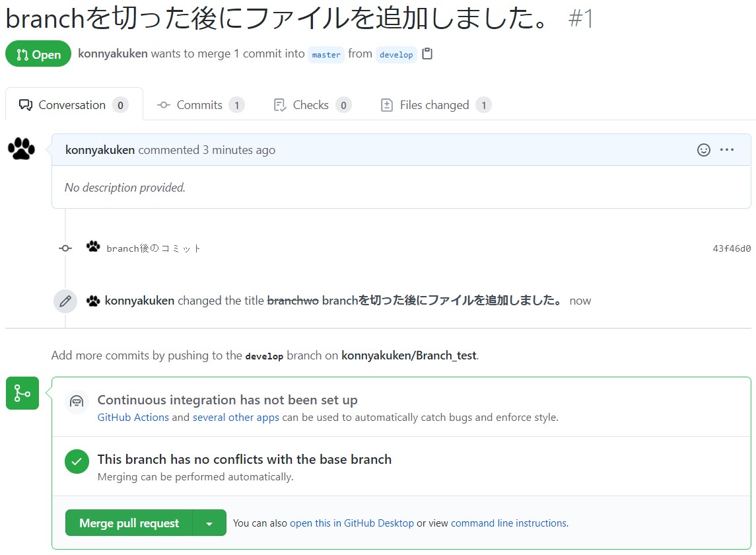Open konnyakuken profile link in the header

(x=113, y=54)
